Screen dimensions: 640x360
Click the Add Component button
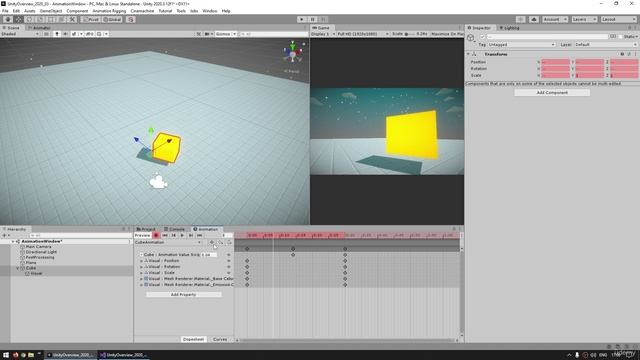click(x=552, y=93)
